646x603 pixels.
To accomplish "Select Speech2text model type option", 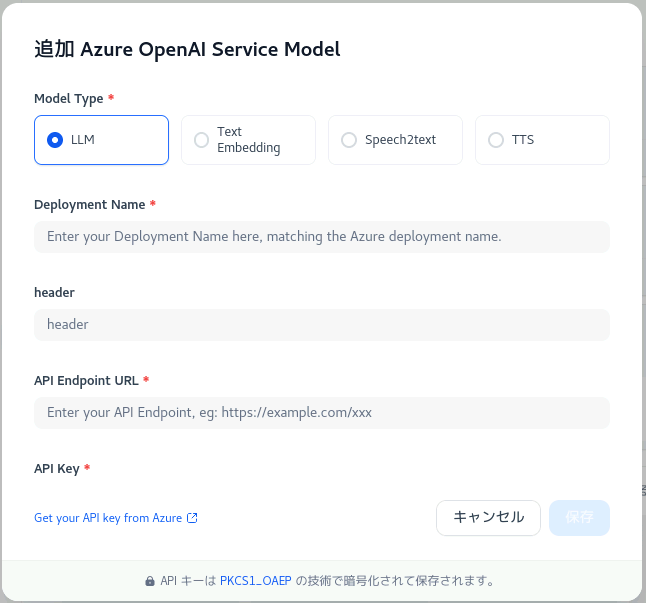I will [396, 140].
